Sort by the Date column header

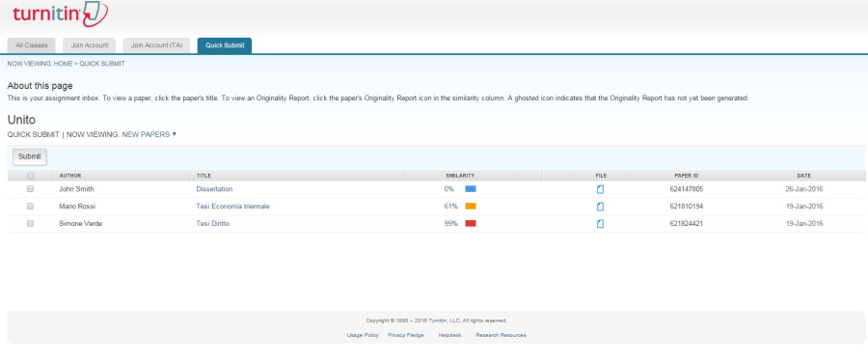point(803,176)
